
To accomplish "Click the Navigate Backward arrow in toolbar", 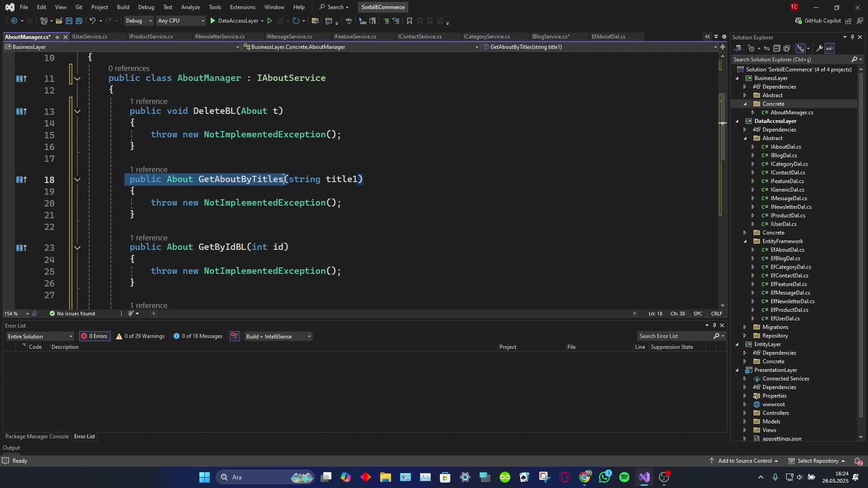I will pyautogui.click(x=14, y=21).
